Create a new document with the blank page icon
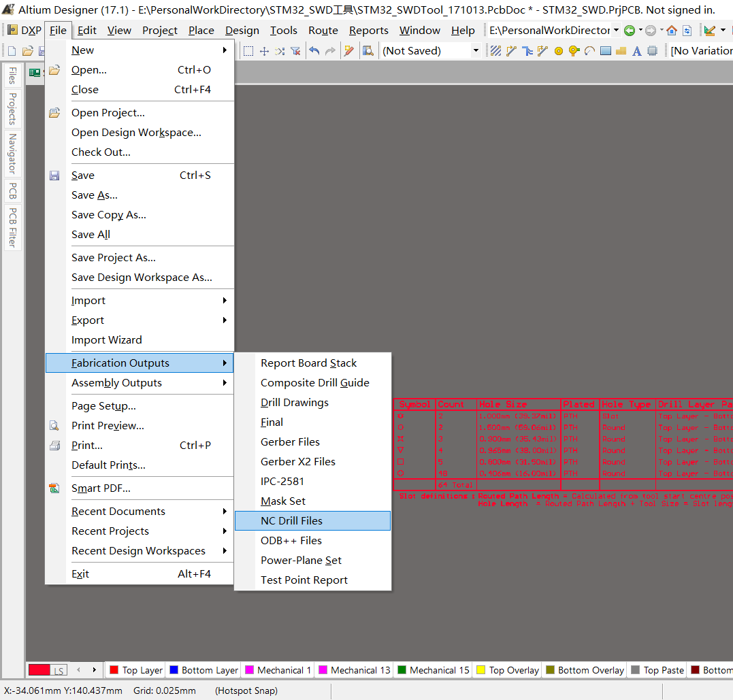Image resolution: width=733 pixels, height=700 pixels. click(12, 51)
